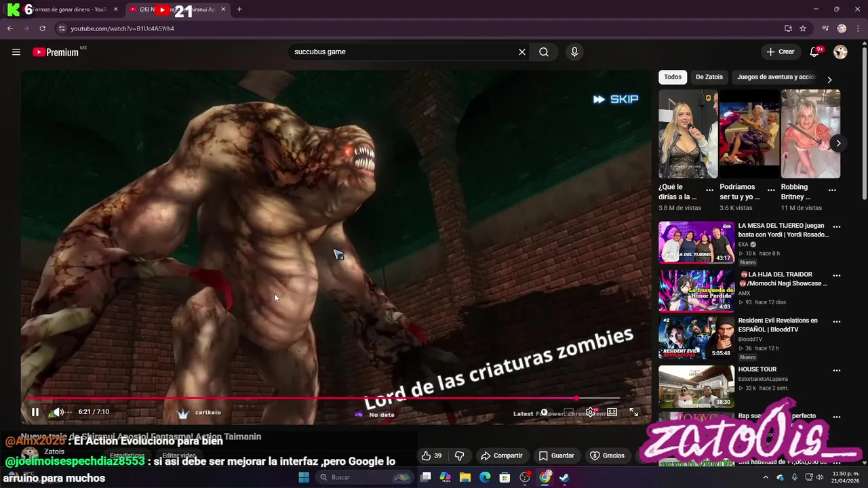Viewport: 868px width, 488px height.
Task: Reload the page
Action: 42,28
